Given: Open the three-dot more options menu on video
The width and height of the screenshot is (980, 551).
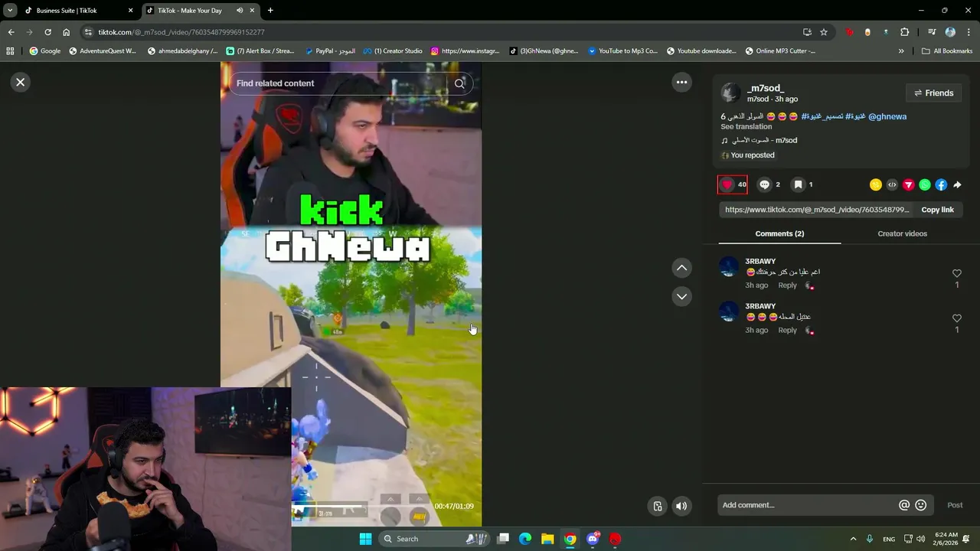Looking at the screenshot, I should 681,82.
